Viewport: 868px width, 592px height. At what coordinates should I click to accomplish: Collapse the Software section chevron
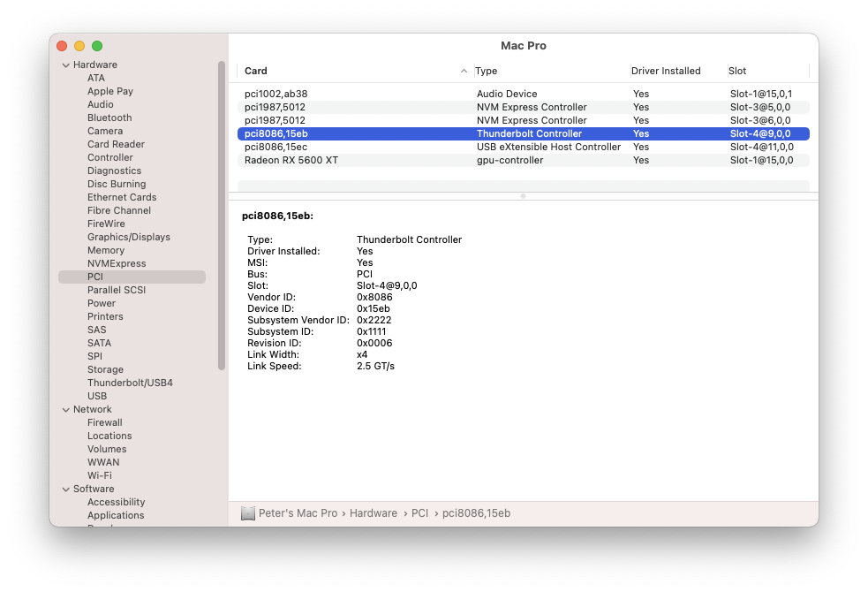(66, 490)
